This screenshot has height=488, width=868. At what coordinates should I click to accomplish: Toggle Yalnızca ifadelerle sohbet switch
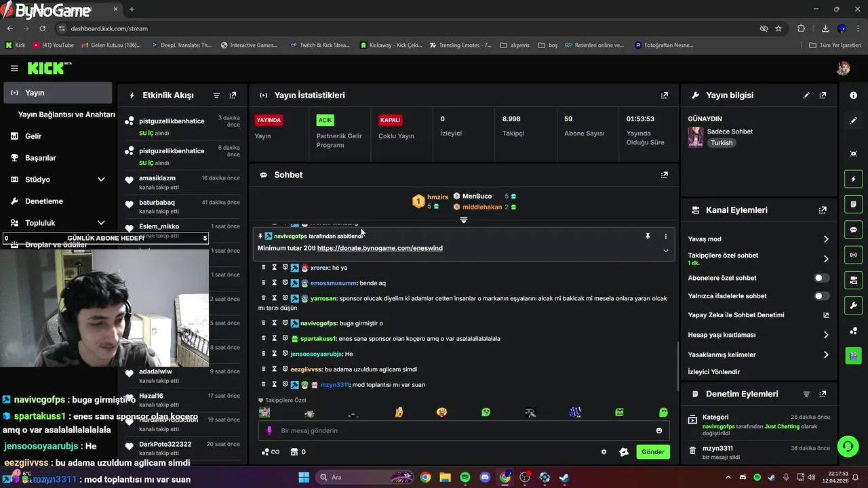tap(821, 296)
